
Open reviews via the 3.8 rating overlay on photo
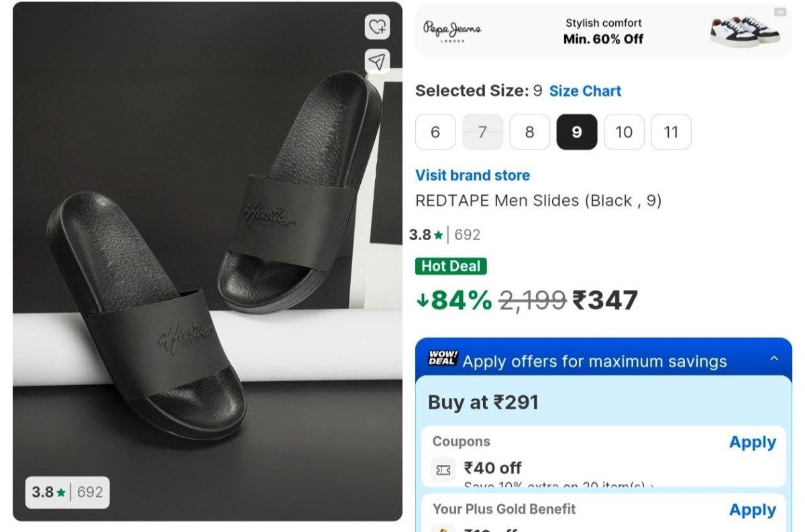[66, 492]
